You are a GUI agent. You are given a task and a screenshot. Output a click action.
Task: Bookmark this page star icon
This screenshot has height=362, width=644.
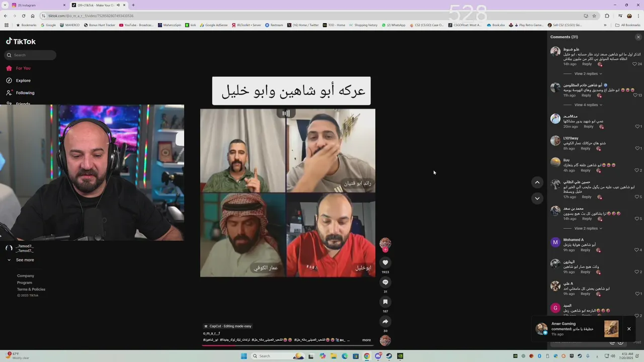pyautogui.click(x=594, y=16)
